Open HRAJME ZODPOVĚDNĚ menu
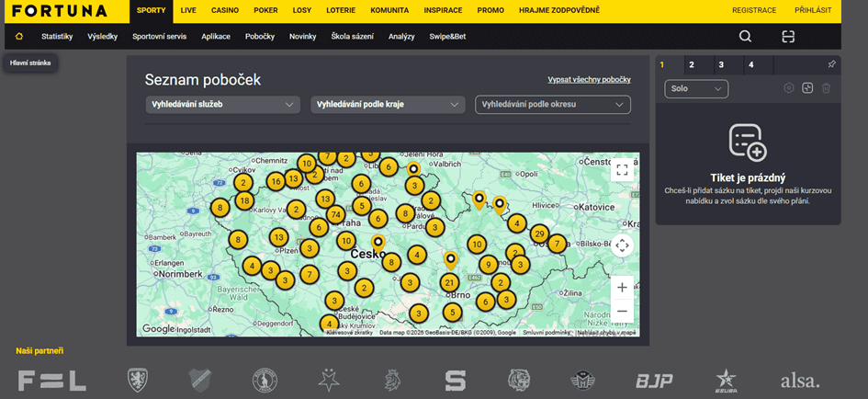Screen dimensions: 868x399 pyautogui.click(x=559, y=10)
